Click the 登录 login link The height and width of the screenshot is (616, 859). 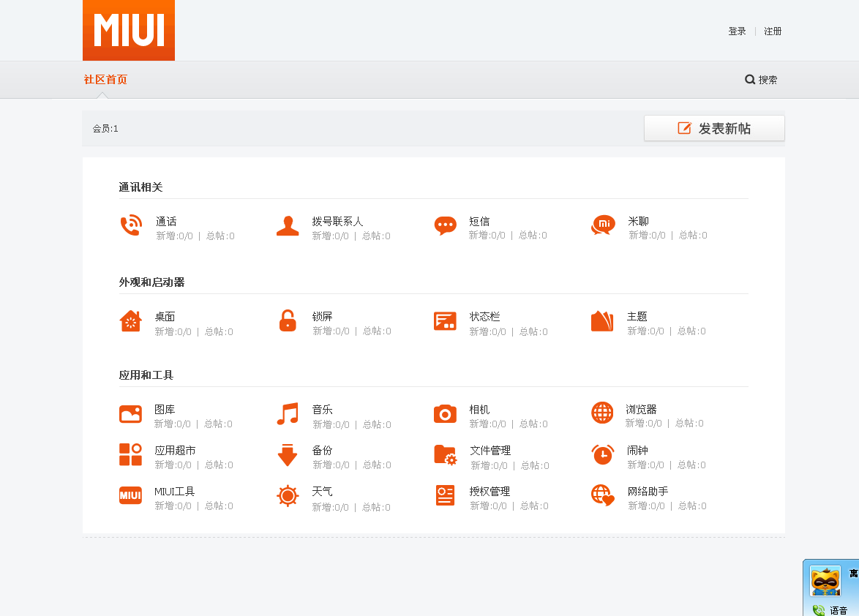737,31
